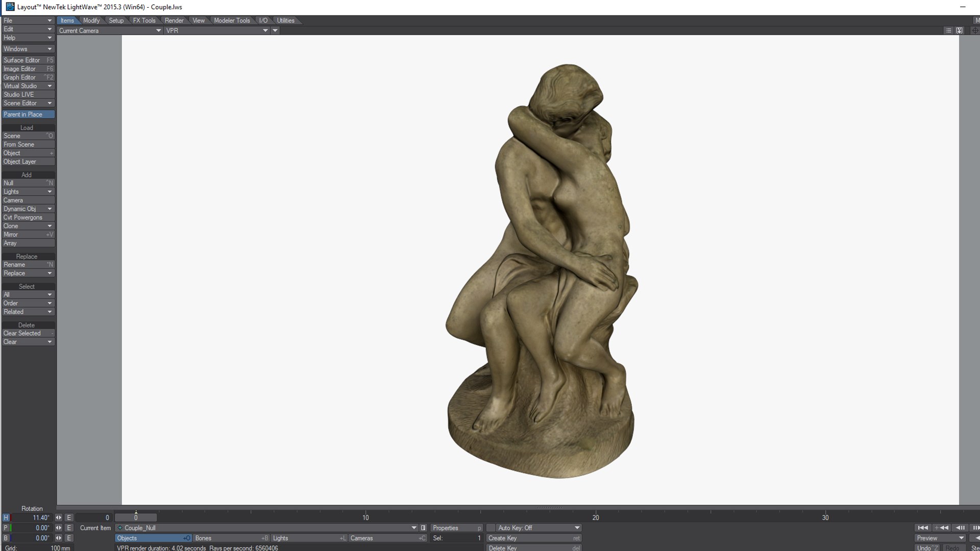Click the center view crosshair icon

pos(975,31)
